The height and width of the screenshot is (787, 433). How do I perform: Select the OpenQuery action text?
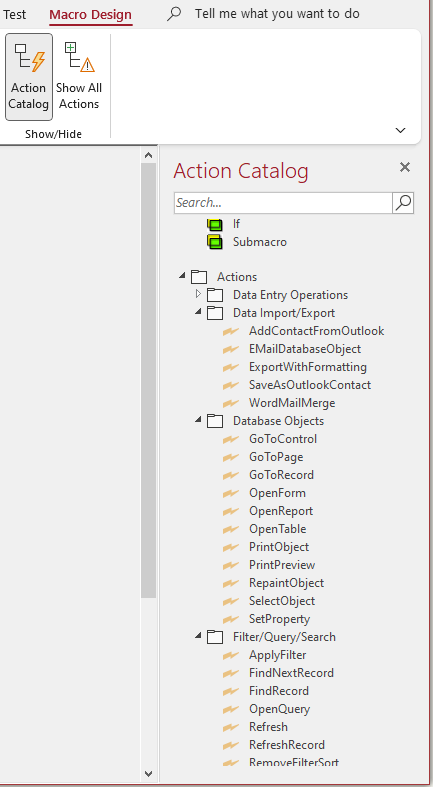coord(279,709)
